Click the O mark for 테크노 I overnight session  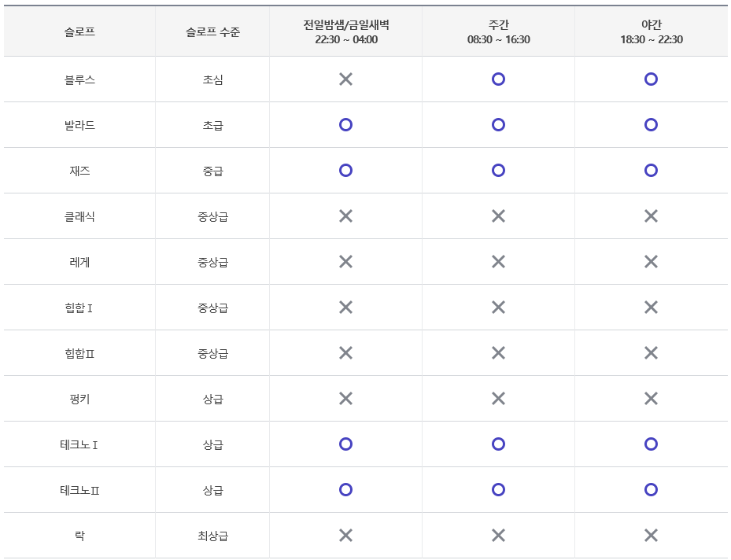pos(344,444)
